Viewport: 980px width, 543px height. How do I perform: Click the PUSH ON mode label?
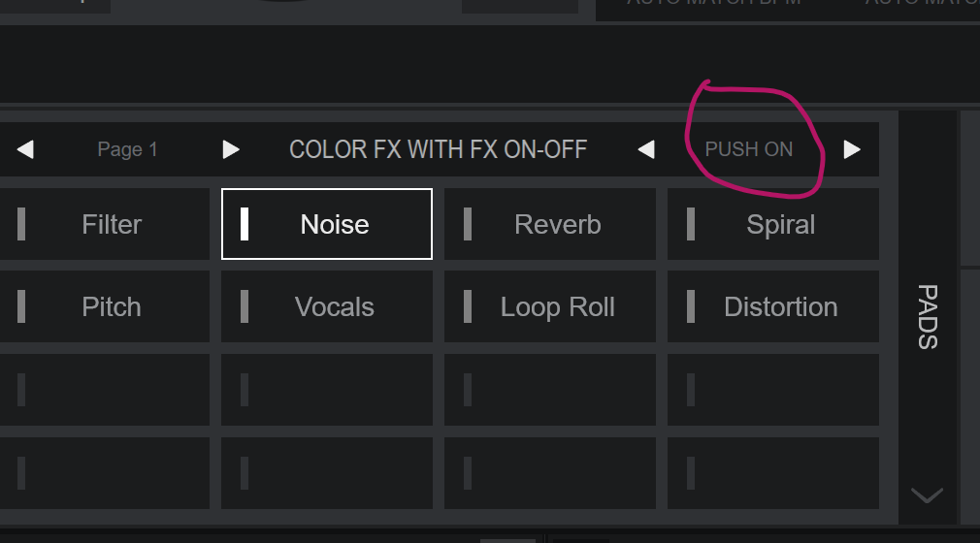pos(748,149)
